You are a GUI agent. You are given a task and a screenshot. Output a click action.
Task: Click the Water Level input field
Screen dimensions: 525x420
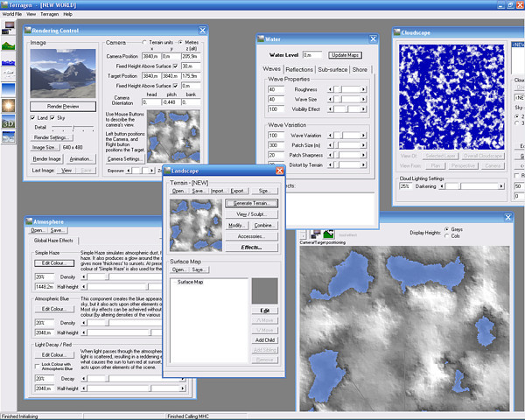click(x=312, y=55)
